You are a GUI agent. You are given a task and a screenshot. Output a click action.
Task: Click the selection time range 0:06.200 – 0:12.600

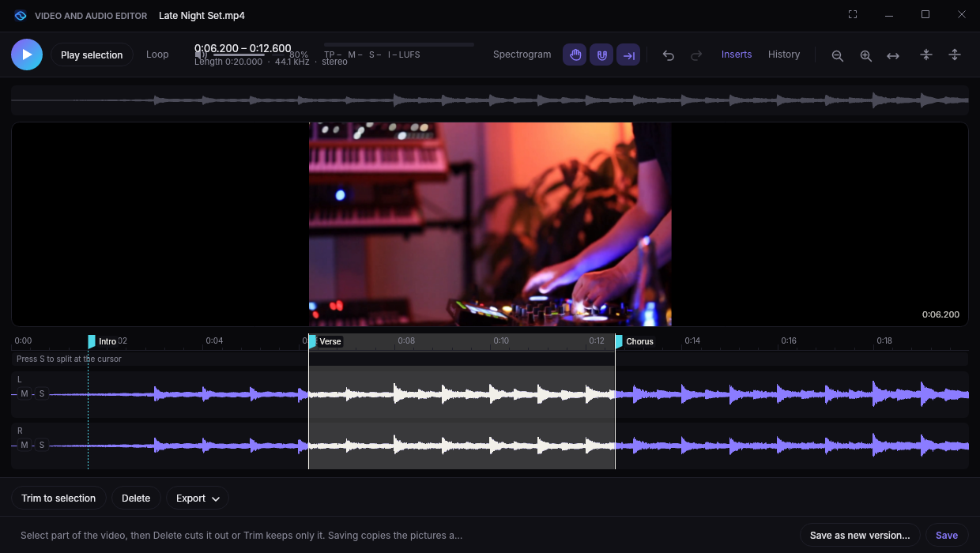click(x=243, y=48)
